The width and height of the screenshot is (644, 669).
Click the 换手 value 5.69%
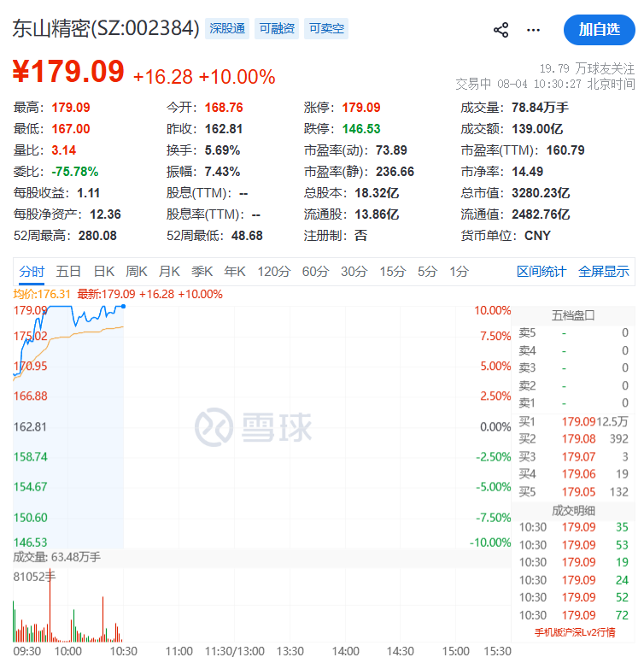tap(222, 150)
